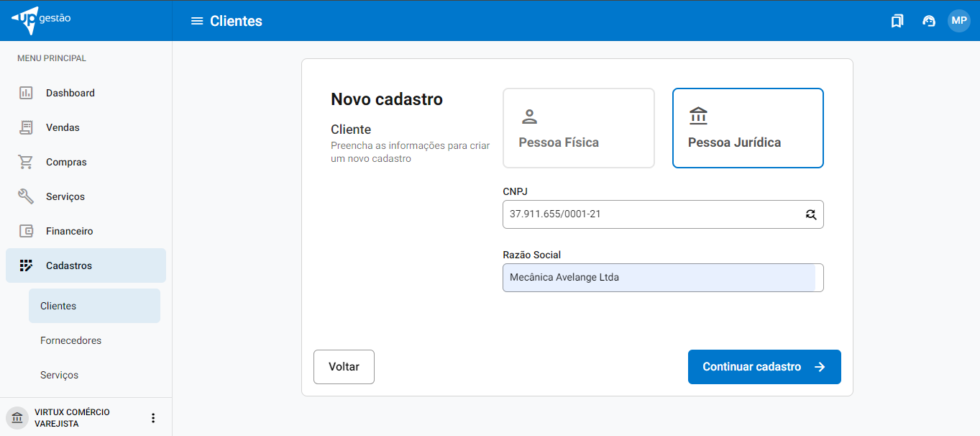Screen dimensions: 980x436
Task: Collapse the Cadastros menu section
Action: (86, 265)
